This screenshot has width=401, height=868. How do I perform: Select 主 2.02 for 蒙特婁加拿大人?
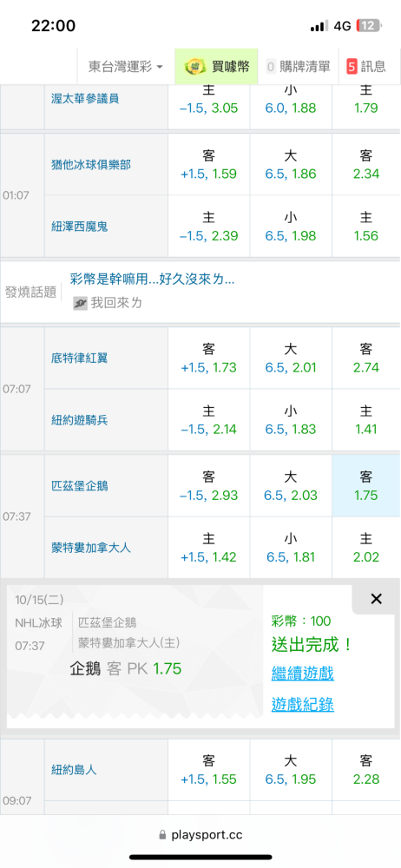pos(365,548)
